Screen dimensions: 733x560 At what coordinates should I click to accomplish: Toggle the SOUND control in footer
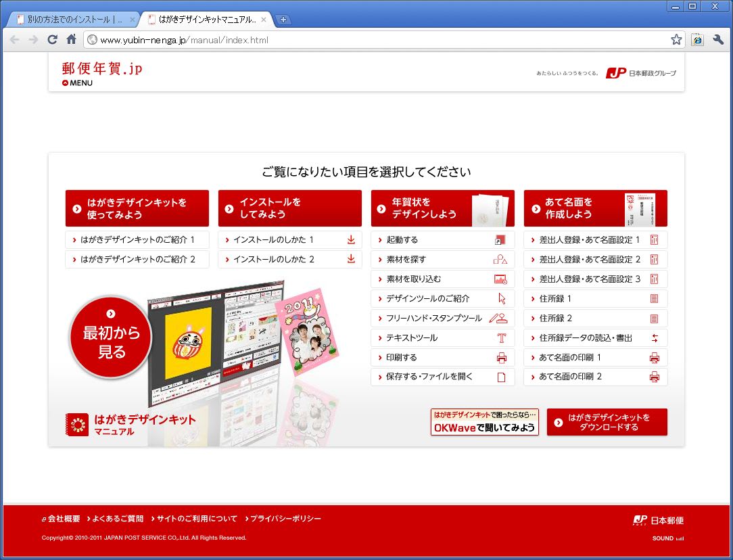coord(668,538)
